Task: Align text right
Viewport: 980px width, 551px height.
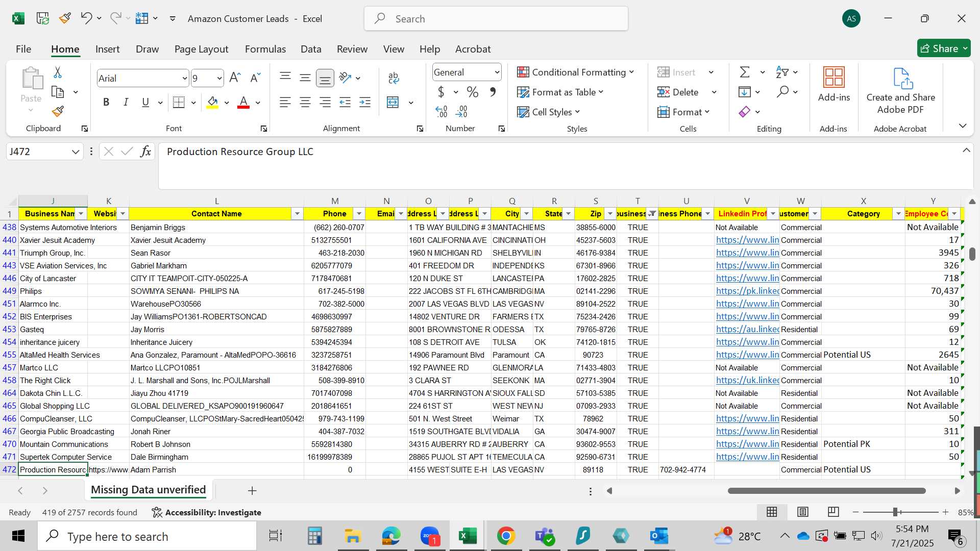Action: click(x=325, y=102)
